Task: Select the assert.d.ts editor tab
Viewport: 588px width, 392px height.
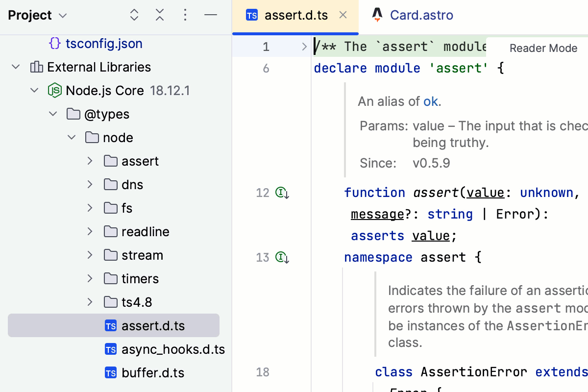Action: click(295, 15)
